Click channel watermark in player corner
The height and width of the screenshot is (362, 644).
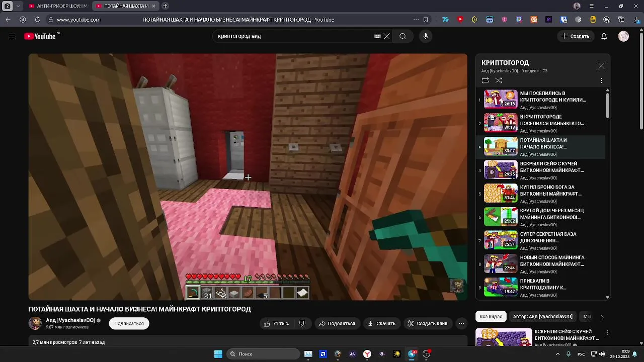(x=457, y=286)
